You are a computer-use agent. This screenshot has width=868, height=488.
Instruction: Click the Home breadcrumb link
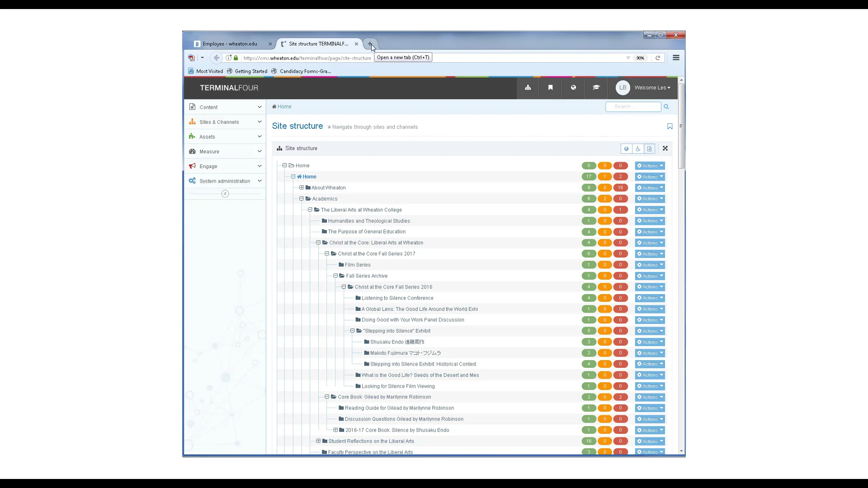283,107
